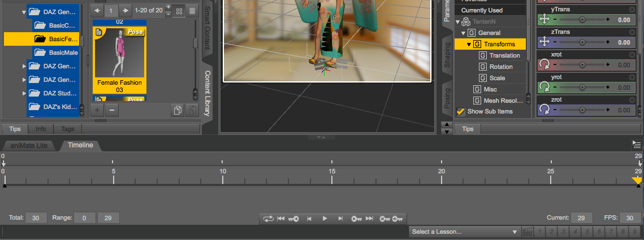This screenshot has width=644, height=240.
Task: Adjust the xrot slider handle
Action: click(x=582, y=64)
